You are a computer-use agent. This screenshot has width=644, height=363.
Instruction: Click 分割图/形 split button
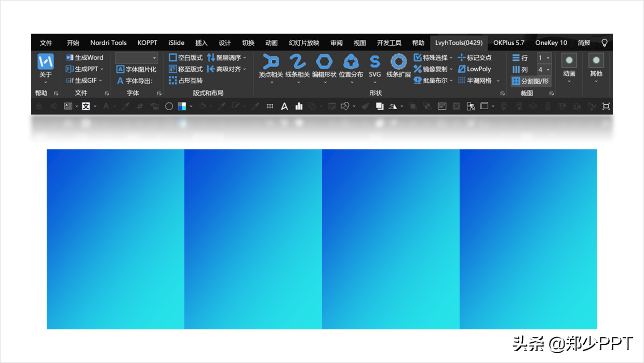[530, 81]
